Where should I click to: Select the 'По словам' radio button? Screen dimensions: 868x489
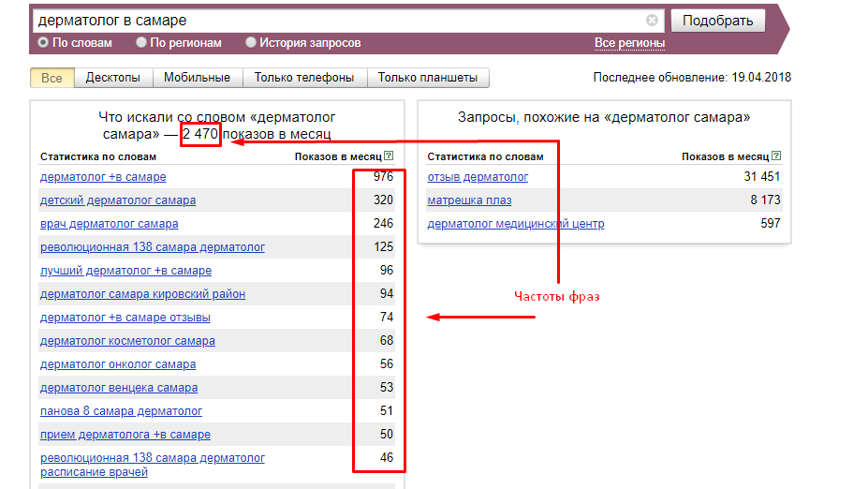(x=43, y=43)
